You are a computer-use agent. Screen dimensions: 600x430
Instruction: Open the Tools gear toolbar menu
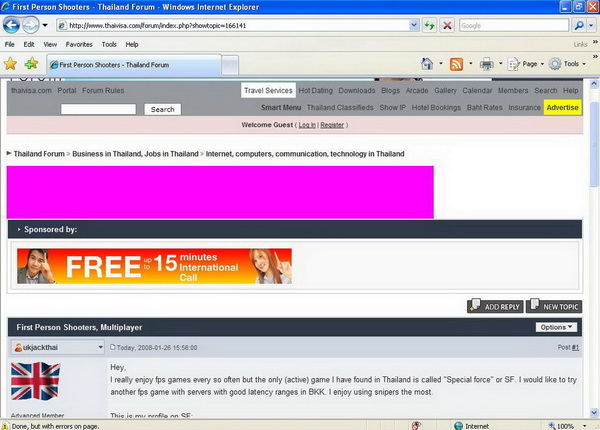point(567,64)
